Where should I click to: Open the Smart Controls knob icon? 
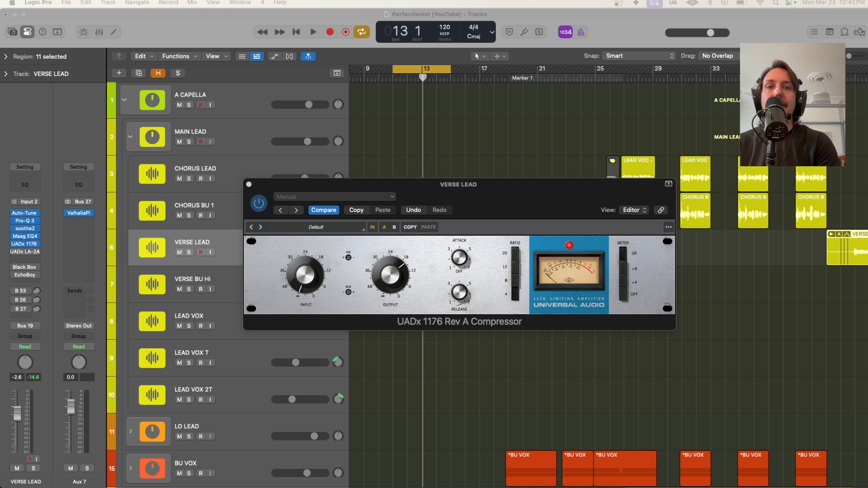point(84,32)
